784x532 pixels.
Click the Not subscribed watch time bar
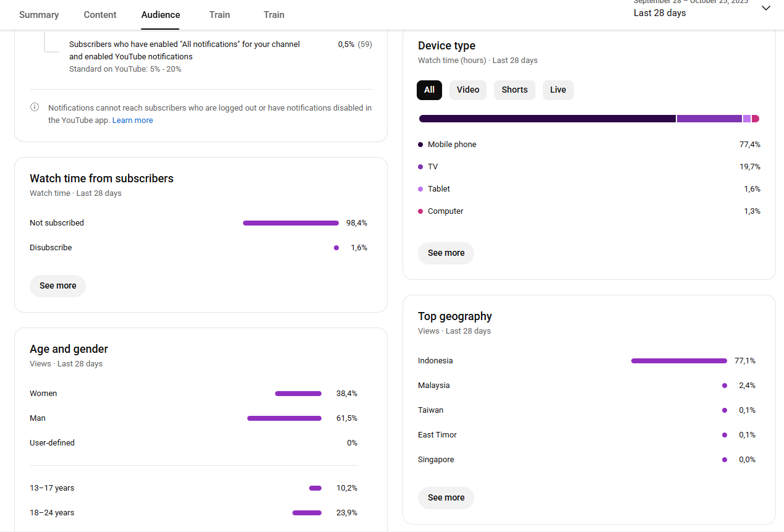(291, 223)
